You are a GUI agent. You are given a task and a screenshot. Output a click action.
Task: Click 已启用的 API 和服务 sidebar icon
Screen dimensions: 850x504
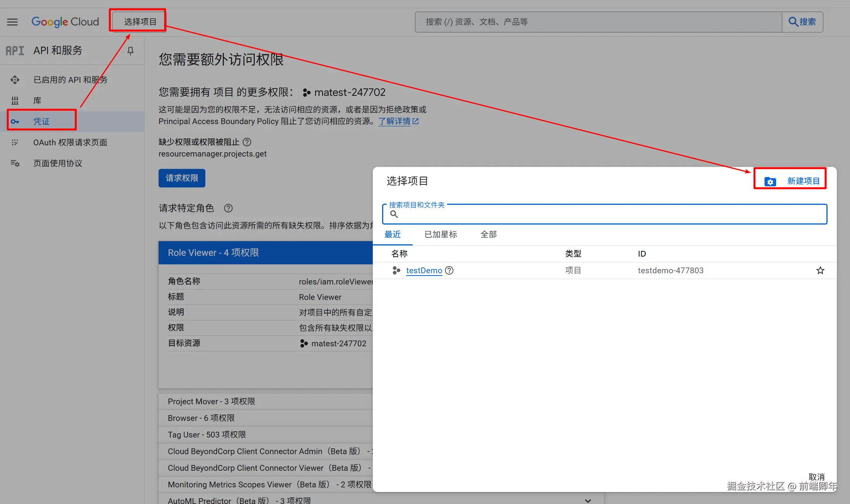click(x=15, y=80)
